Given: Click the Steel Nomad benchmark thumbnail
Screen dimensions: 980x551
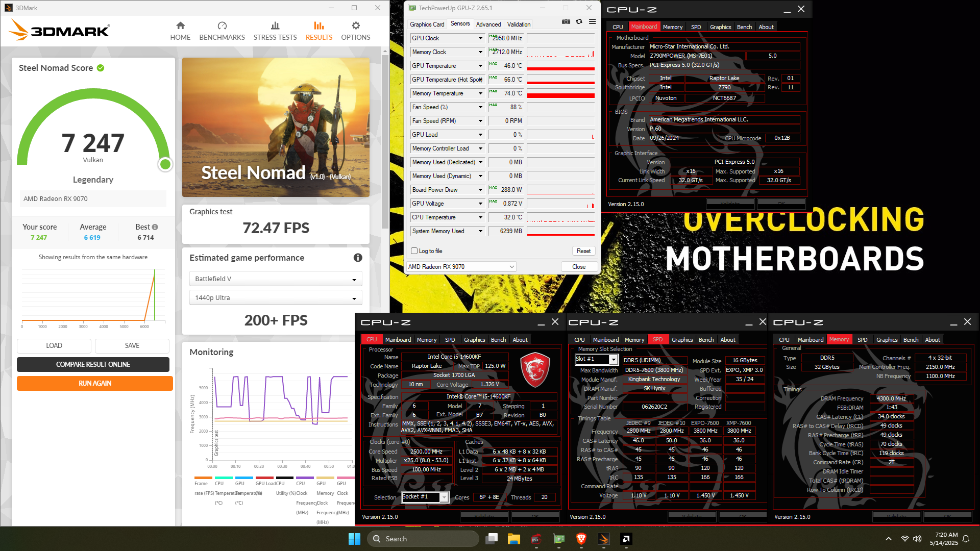Looking at the screenshot, I should click(276, 127).
